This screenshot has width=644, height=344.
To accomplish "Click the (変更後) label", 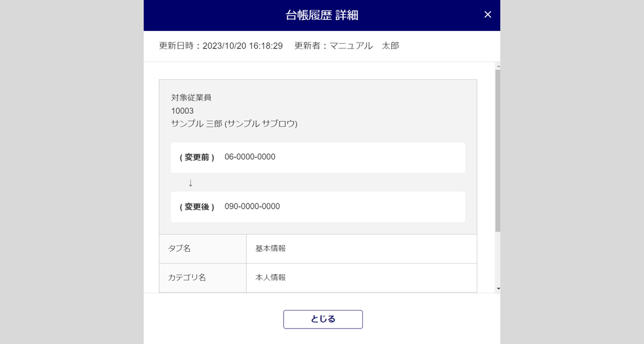I will pos(197,207).
